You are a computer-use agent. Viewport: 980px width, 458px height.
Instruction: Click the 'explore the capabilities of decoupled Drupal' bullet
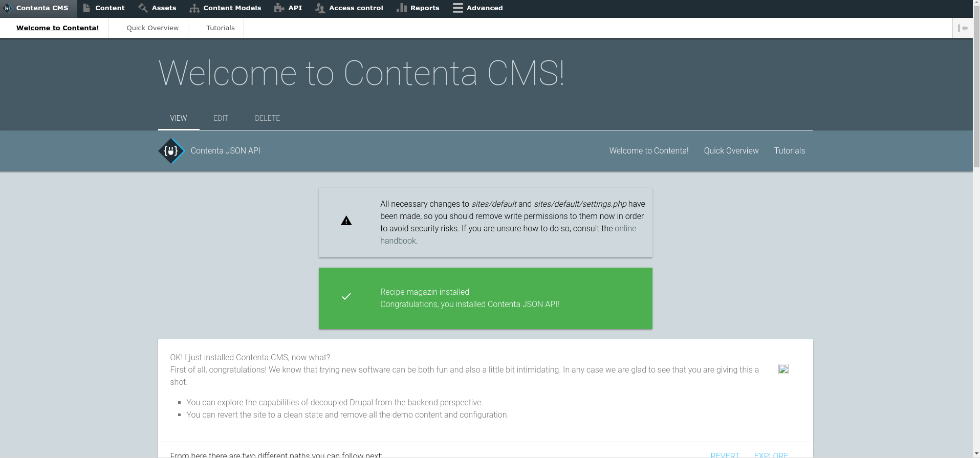click(x=335, y=403)
